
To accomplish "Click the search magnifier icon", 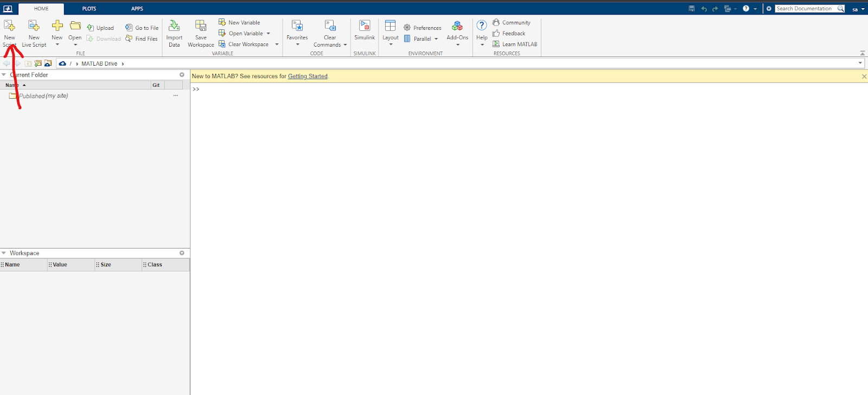I will pyautogui.click(x=840, y=9).
